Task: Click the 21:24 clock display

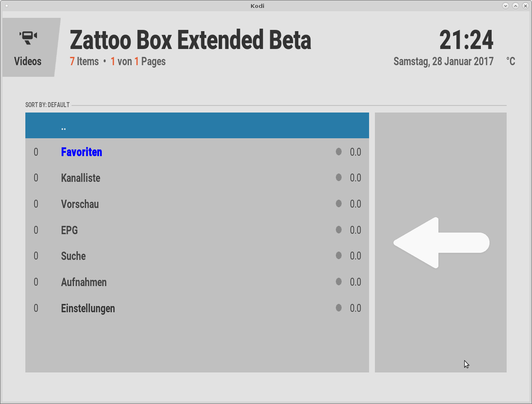Action: pos(466,40)
